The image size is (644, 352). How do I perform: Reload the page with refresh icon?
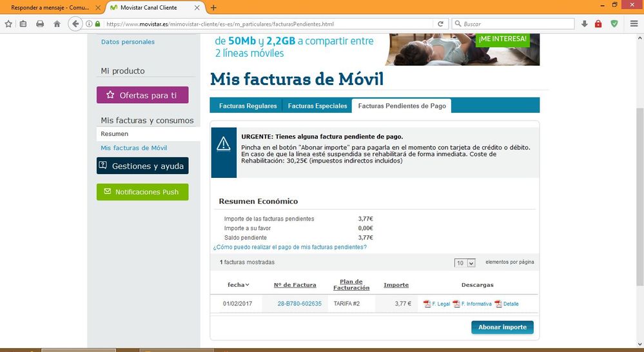(x=441, y=24)
